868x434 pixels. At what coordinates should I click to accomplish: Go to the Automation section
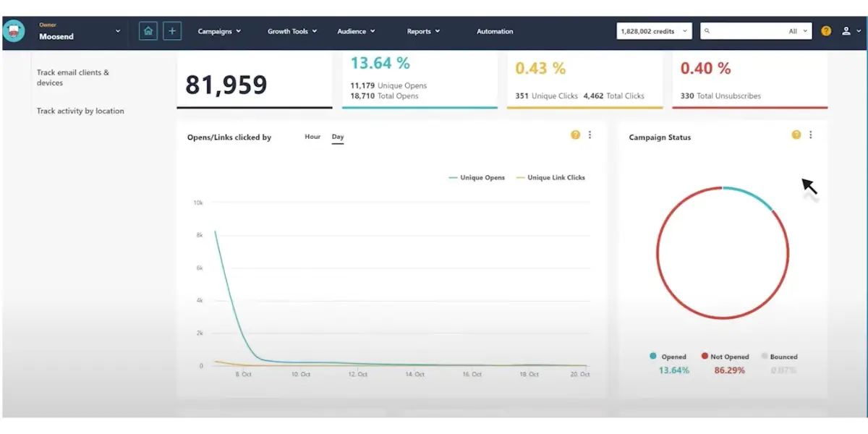coord(495,32)
